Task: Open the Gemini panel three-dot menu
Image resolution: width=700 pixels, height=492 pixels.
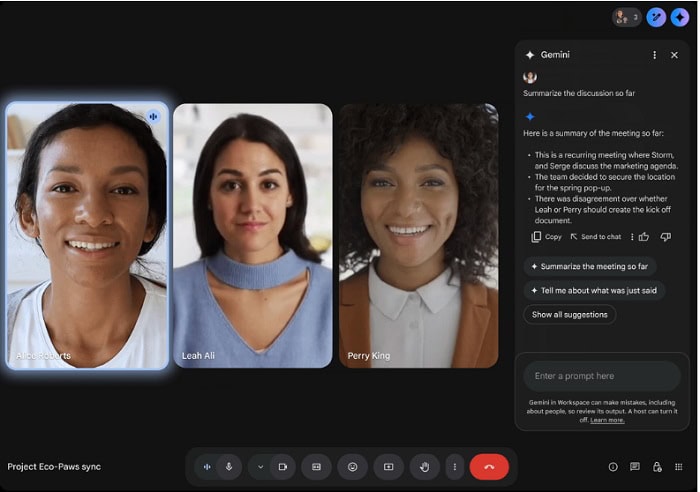Action: point(655,55)
